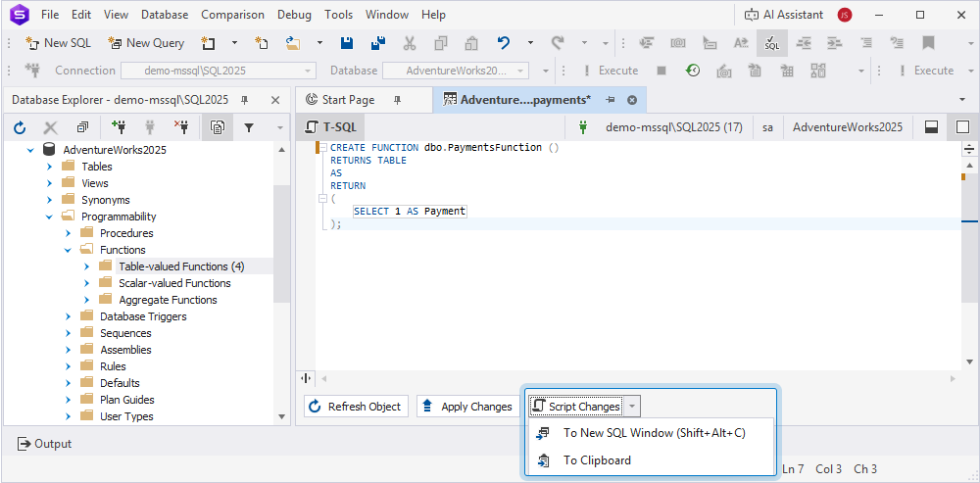Click the Open file folder icon

(x=293, y=43)
